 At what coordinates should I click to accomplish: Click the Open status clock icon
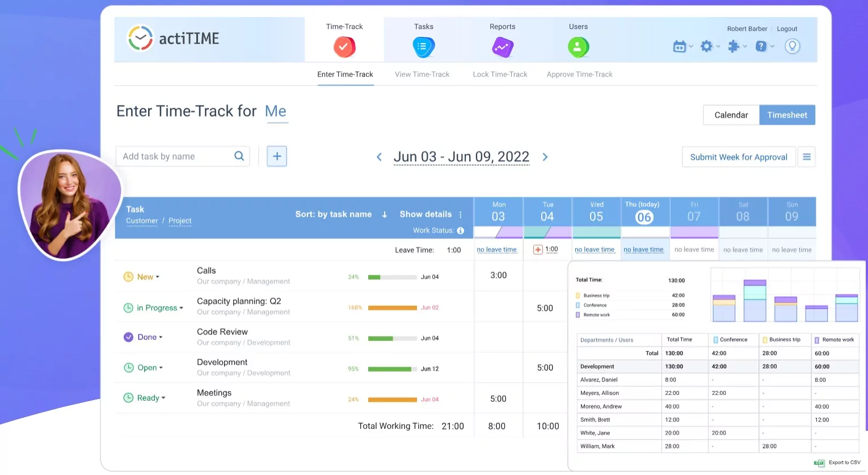pos(128,368)
